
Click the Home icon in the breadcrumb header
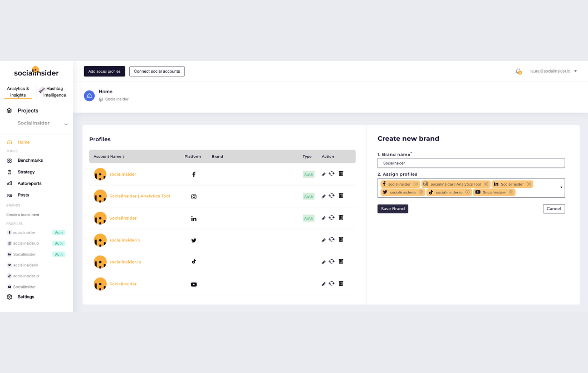(89, 96)
